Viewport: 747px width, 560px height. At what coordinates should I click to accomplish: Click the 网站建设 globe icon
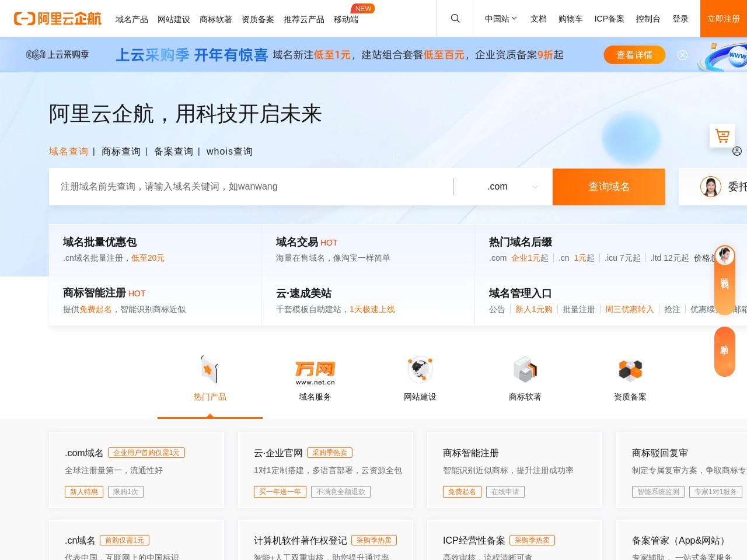click(420, 369)
